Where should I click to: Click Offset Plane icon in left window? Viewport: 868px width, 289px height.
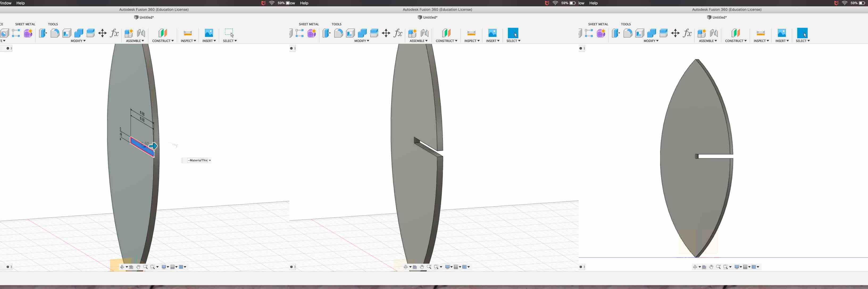(x=163, y=33)
